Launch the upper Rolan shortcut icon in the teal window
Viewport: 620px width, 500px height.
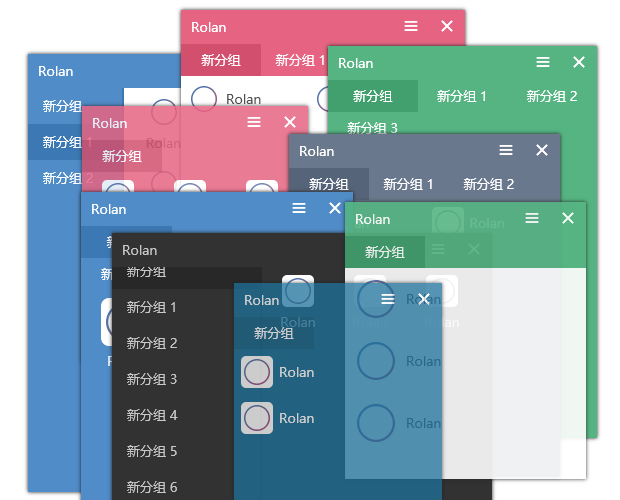pyautogui.click(x=257, y=372)
